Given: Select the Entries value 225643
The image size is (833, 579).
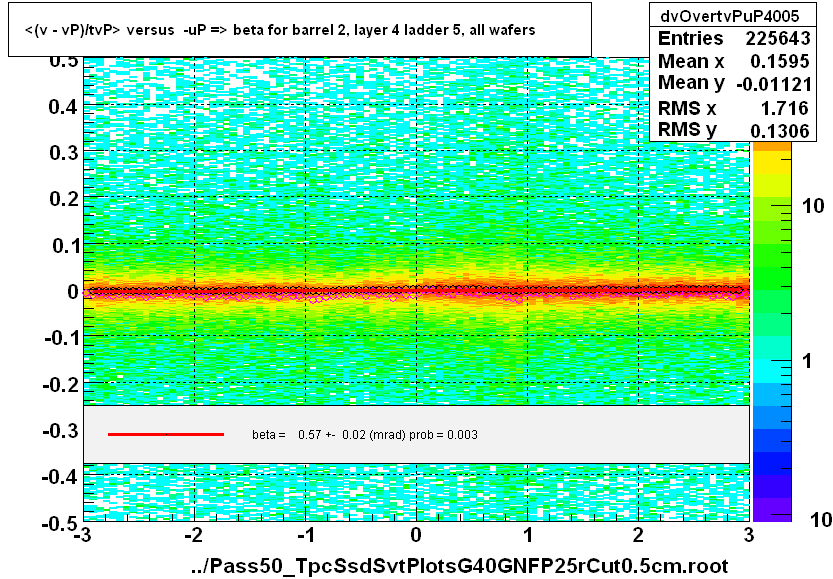Looking at the screenshot, I should pyautogui.click(x=778, y=38).
